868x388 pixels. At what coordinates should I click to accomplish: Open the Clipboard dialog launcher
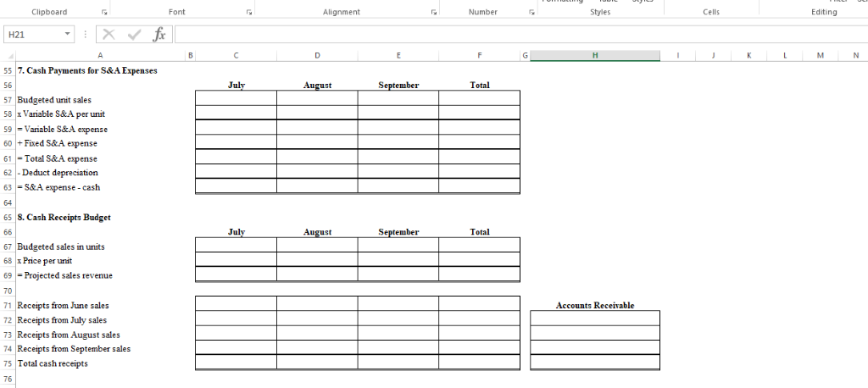104,12
